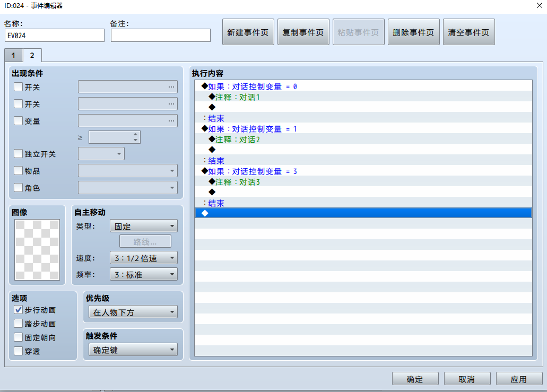Screen dimensions: 547x392
Task: Click the variable value stepper arrows
Action: coord(135,137)
